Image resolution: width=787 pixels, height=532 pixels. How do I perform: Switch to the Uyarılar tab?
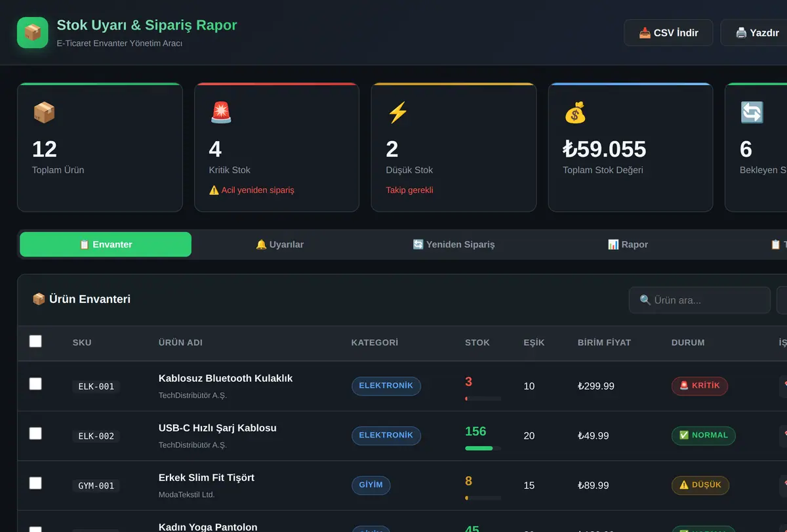coord(279,244)
